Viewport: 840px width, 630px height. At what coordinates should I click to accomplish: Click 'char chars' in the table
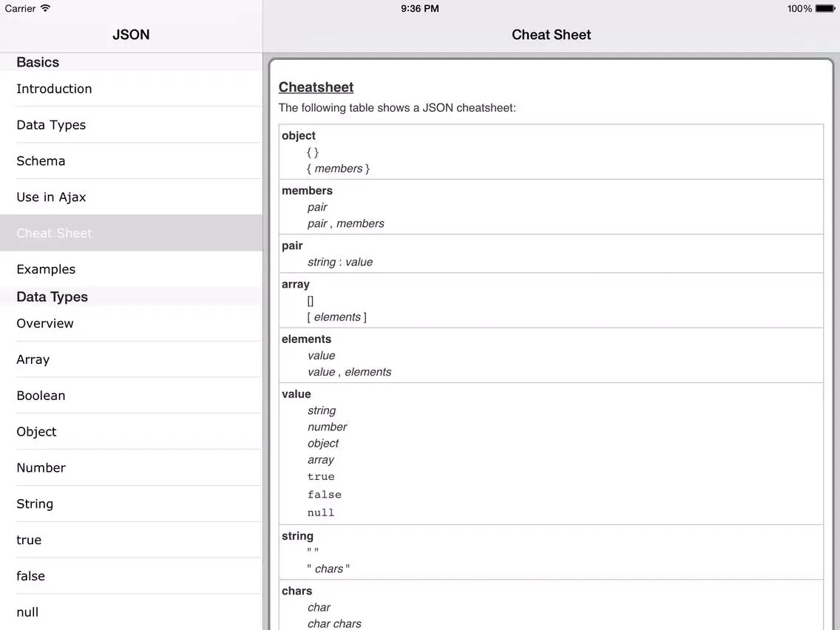[334, 623]
